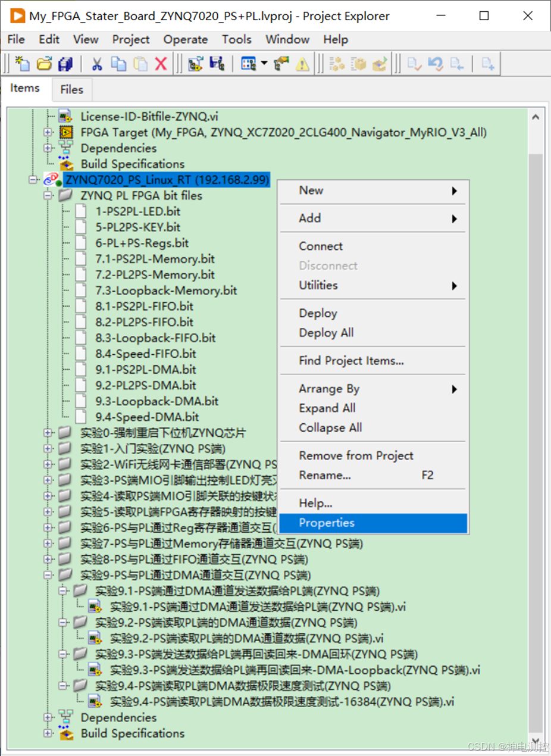Expand the 实验7 Memory folder
Screen dimensions: 551x756
coord(48,543)
